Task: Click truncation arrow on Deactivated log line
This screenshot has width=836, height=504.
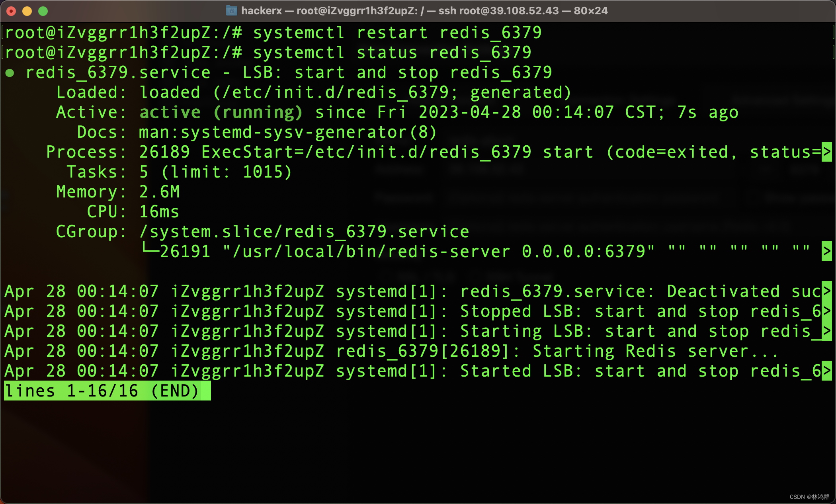Action: coord(826,291)
